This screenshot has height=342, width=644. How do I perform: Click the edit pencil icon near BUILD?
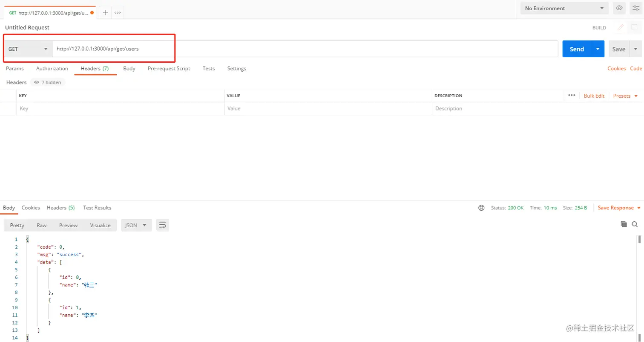click(621, 27)
